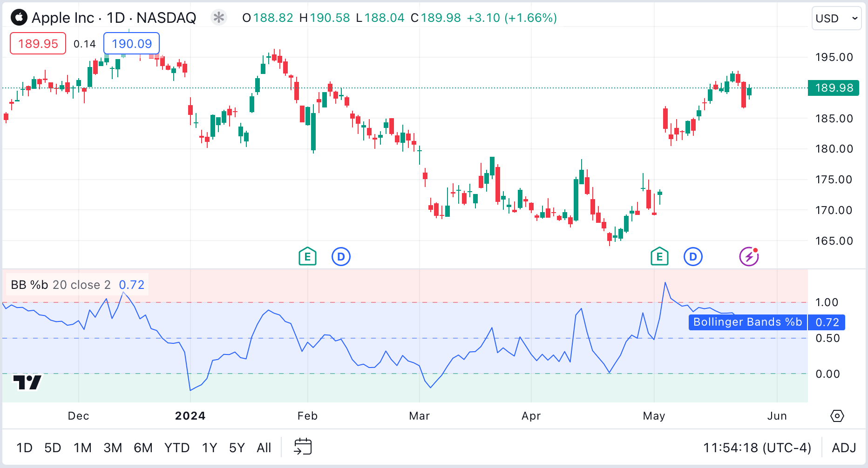Toggle the ADJ adjusted data button

(844, 448)
